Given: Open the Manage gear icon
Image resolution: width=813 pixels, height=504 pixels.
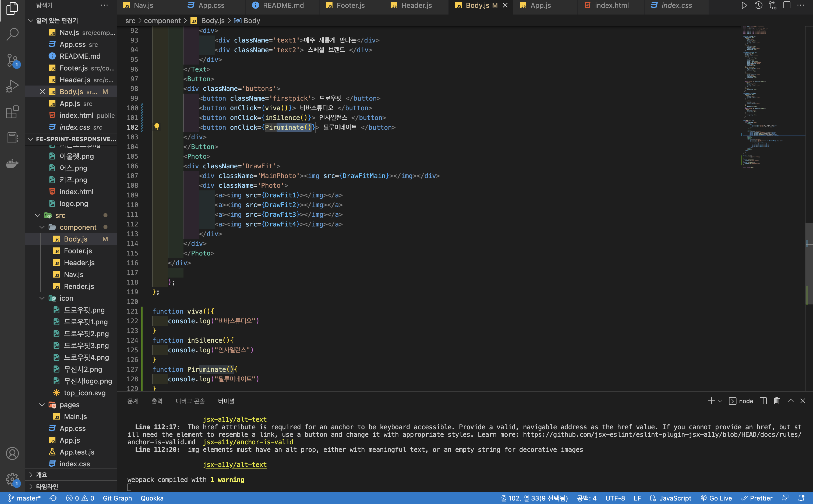Looking at the screenshot, I should [12, 479].
